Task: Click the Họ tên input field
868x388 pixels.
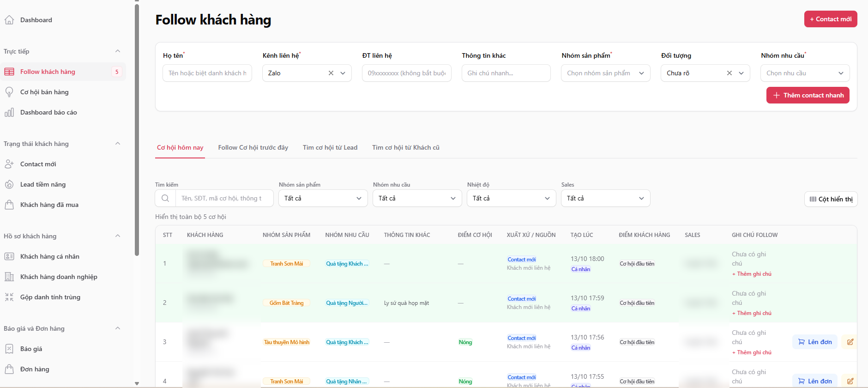Action: pyautogui.click(x=207, y=73)
